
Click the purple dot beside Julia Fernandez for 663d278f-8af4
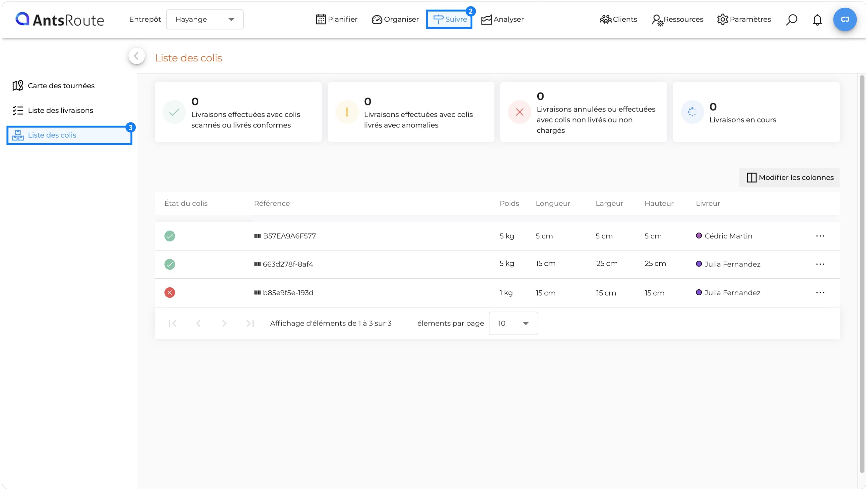click(699, 264)
